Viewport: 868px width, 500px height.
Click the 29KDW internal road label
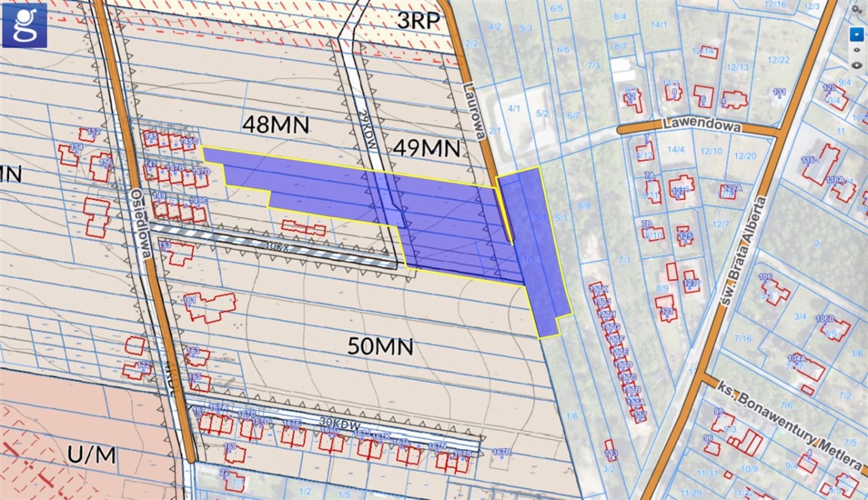point(368,126)
